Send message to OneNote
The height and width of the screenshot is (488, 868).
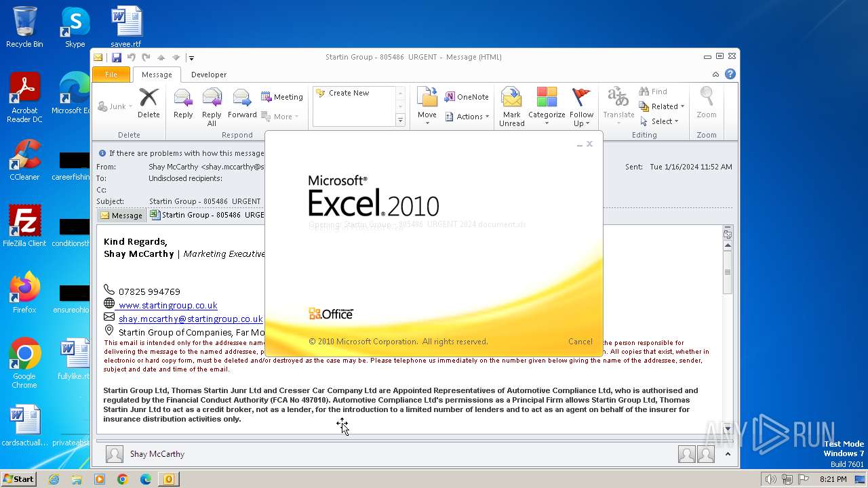click(467, 97)
